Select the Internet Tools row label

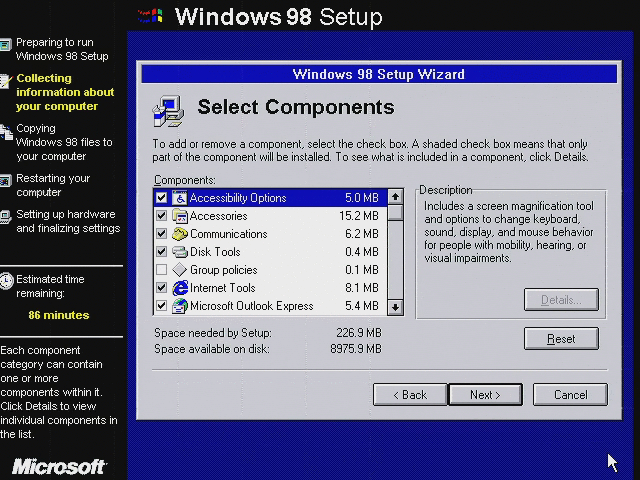click(x=222, y=288)
